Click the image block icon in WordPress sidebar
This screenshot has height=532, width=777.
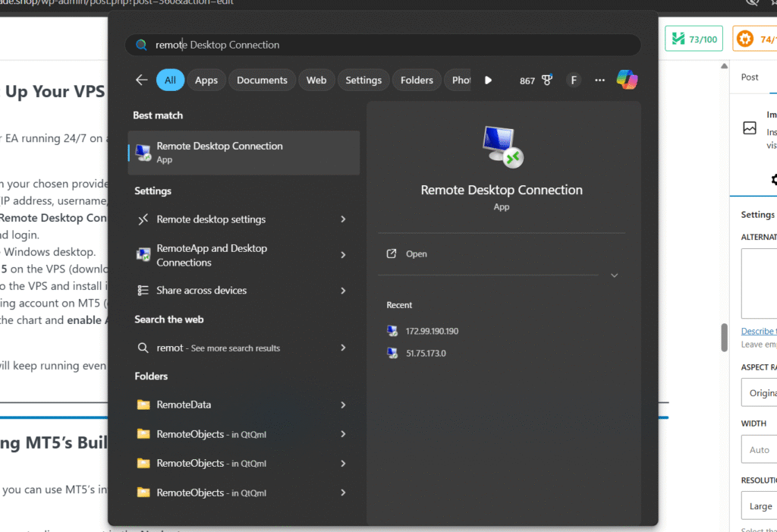(x=750, y=128)
